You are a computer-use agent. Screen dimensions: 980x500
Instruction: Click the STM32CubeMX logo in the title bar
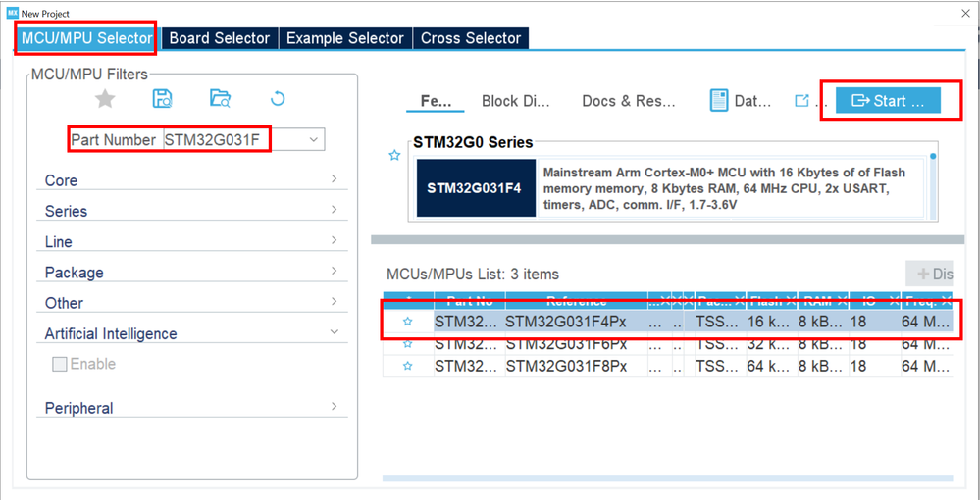pos(12,13)
